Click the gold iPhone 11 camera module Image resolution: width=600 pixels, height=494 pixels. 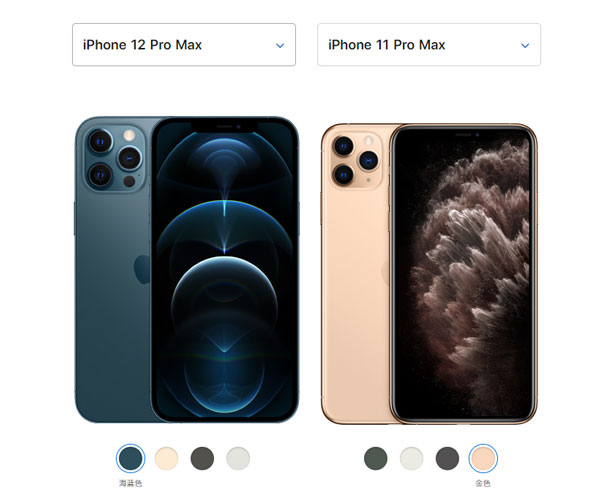click(x=356, y=161)
